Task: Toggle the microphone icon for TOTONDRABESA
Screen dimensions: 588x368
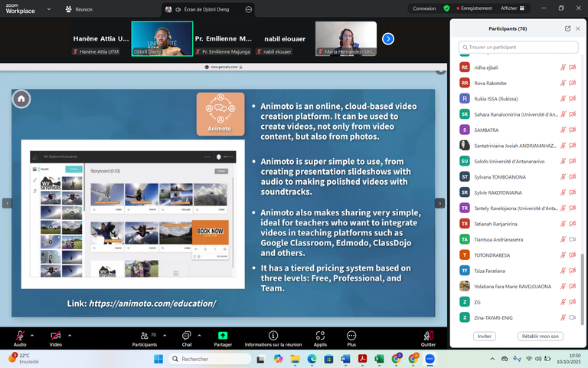Action: [x=563, y=255]
